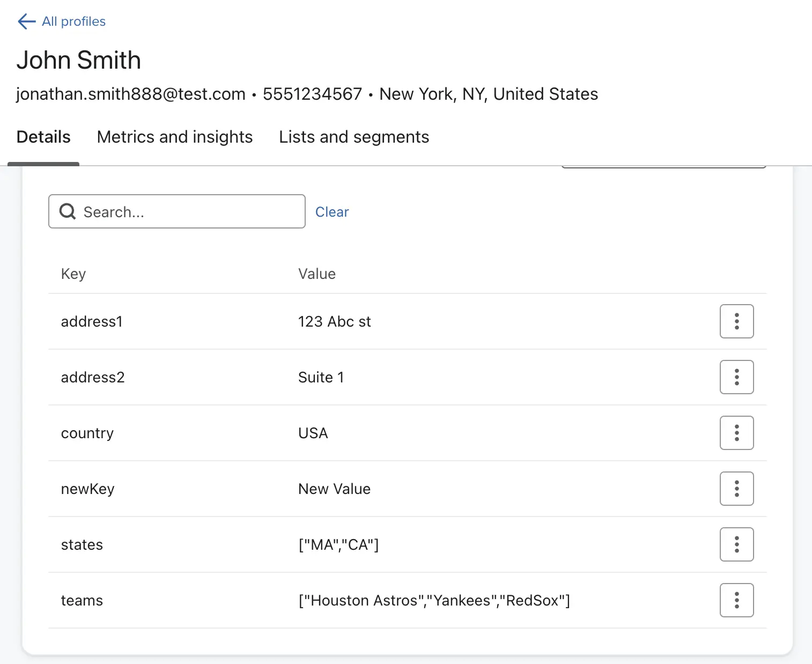The image size is (812, 664).
Task: Click the Key column header
Action: (73, 274)
